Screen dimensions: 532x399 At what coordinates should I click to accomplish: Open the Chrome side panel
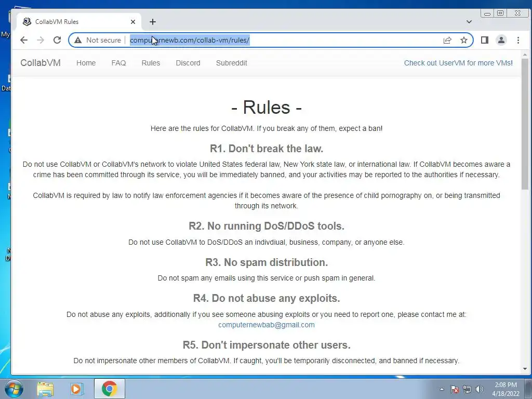pos(485,40)
